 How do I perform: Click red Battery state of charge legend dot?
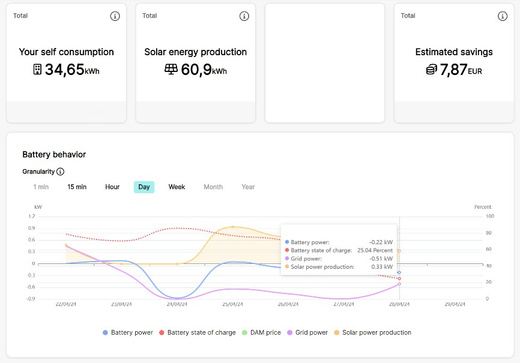162,333
